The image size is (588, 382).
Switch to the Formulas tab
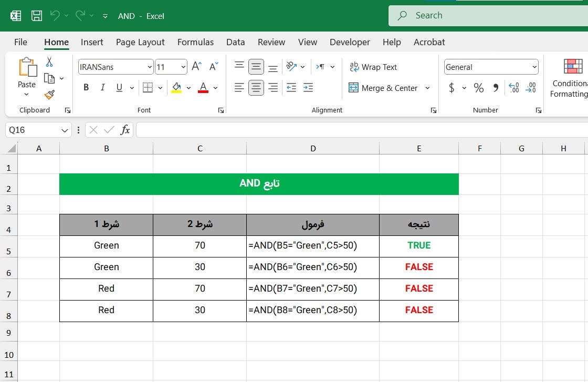coord(195,42)
